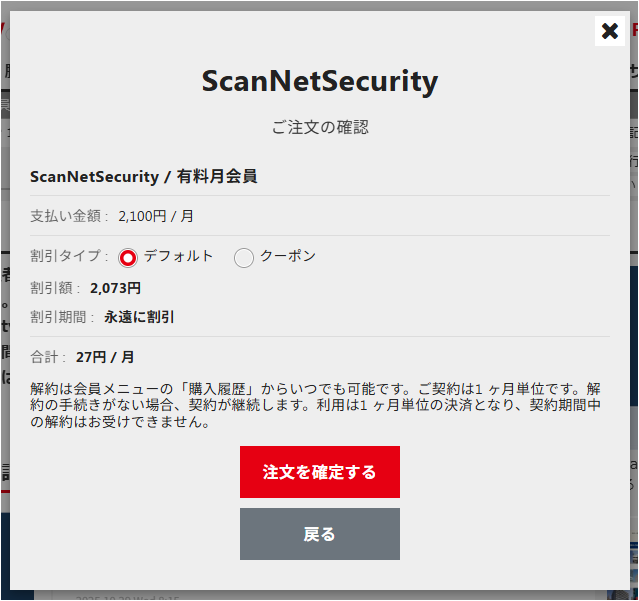Close the order confirmation dialog
Image resolution: width=639 pixels, height=601 pixels.
(x=610, y=31)
